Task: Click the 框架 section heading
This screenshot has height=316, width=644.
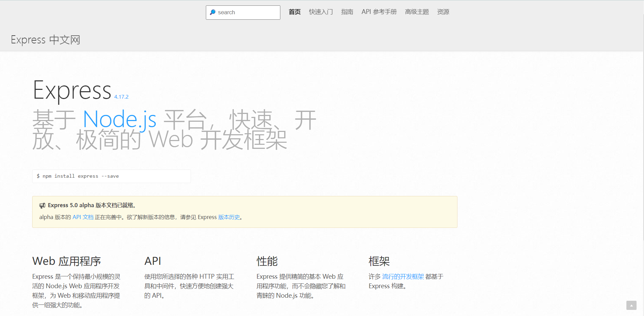Action: coord(379,261)
